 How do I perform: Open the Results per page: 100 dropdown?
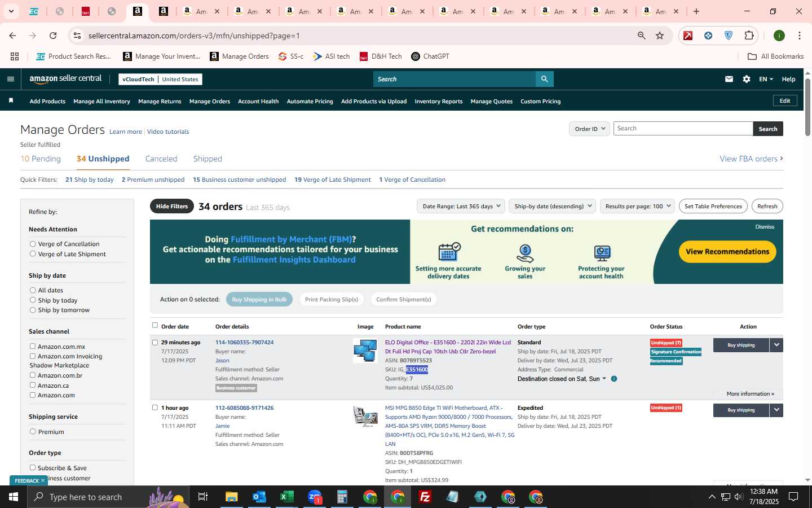click(637, 206)
